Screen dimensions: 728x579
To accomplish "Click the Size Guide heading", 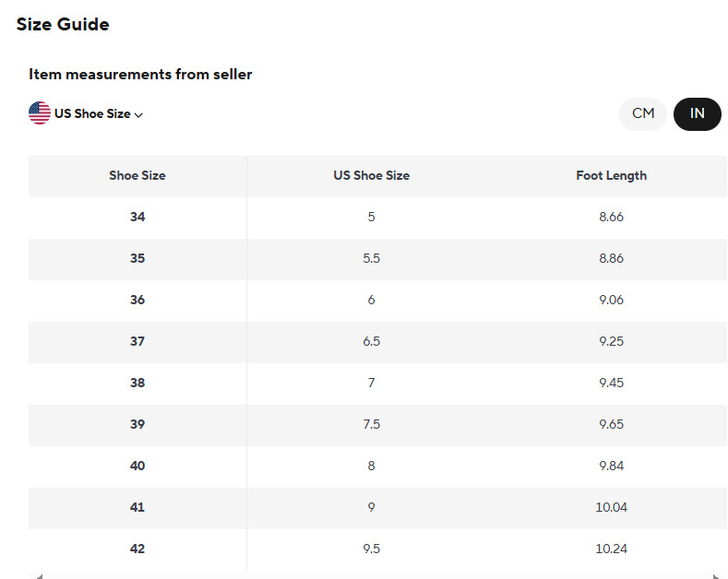I will [63, 25].
